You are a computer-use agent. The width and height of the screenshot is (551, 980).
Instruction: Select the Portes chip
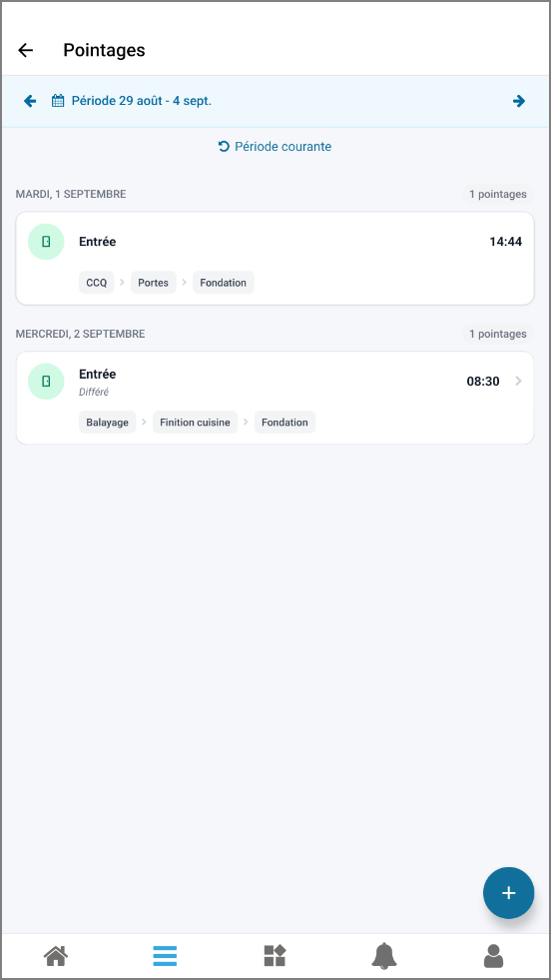[x=154, y=283]
